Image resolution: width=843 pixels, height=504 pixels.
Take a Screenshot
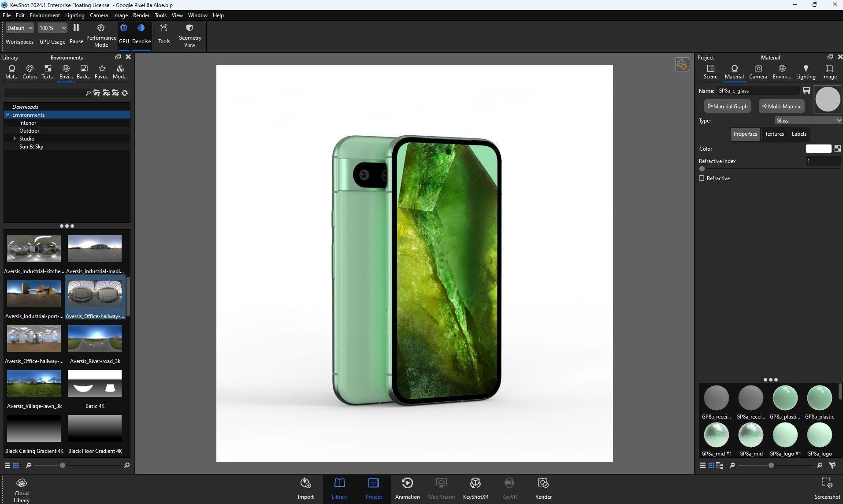tap(827, 488)
